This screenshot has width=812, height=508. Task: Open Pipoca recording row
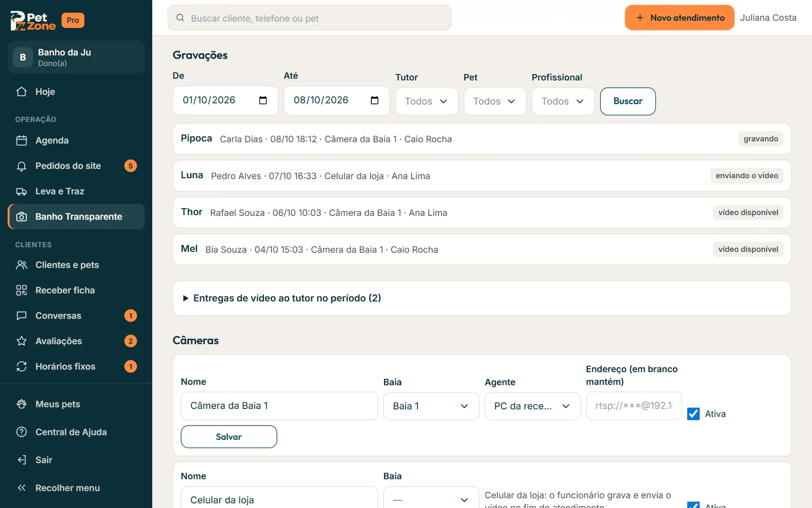point(482,139)
